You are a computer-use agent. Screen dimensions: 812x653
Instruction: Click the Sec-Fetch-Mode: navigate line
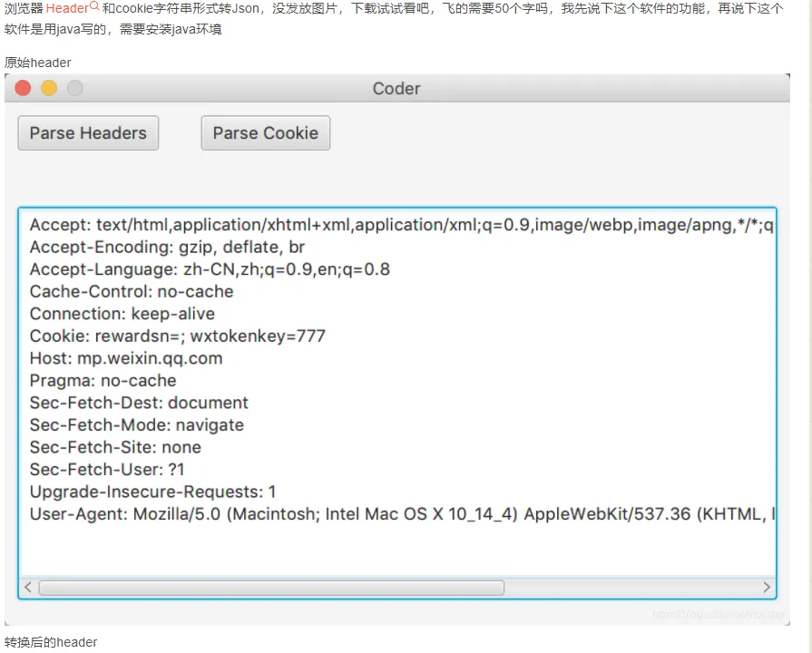pos(137,425)
